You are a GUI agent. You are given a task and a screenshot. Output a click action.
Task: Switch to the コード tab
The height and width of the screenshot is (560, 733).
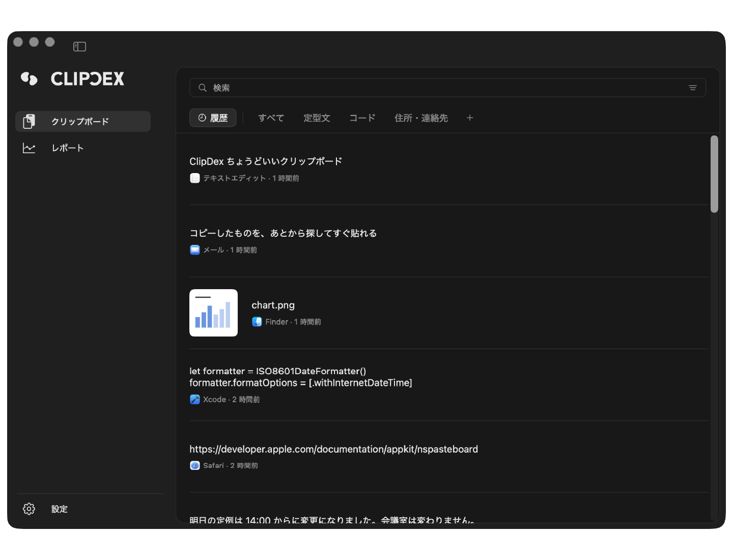point(362,118)
